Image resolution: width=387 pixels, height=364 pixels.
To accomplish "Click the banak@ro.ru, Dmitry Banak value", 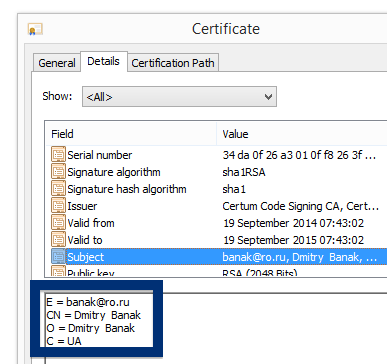I will [300, 257].
